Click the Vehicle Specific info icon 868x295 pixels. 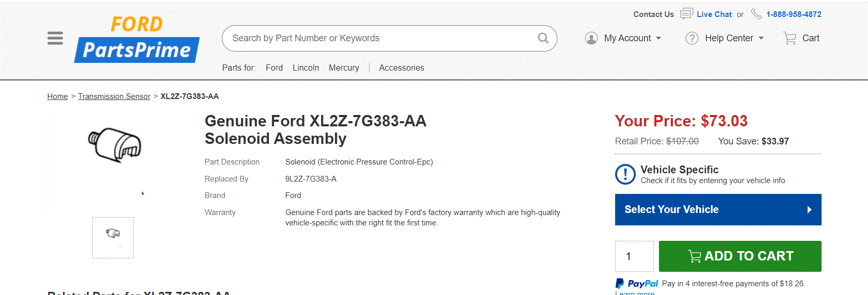click(625, 174)
